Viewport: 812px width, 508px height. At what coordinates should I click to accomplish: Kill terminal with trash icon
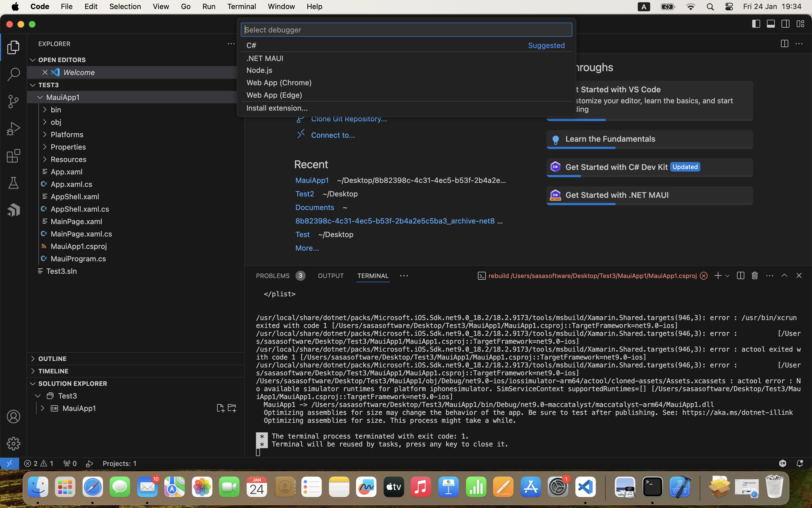[x=754, y=275]
